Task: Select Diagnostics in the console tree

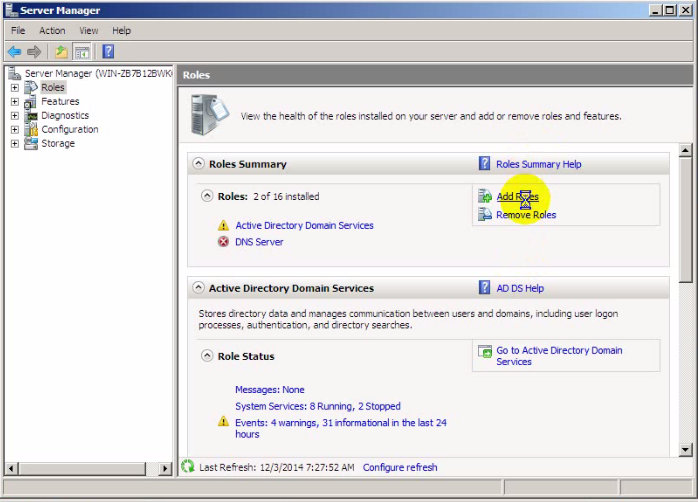Action: coord(65,115)
